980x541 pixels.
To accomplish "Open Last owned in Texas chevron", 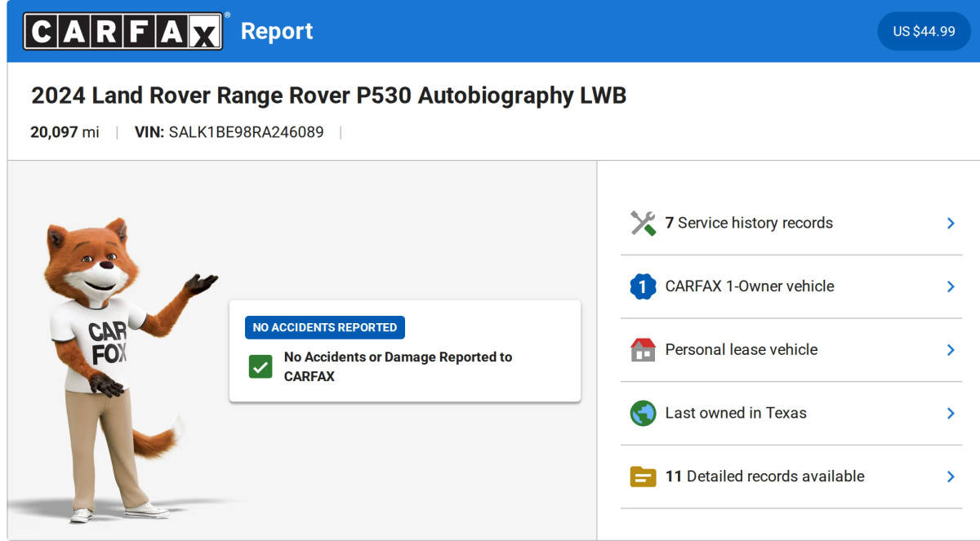I will click(951, 413).
